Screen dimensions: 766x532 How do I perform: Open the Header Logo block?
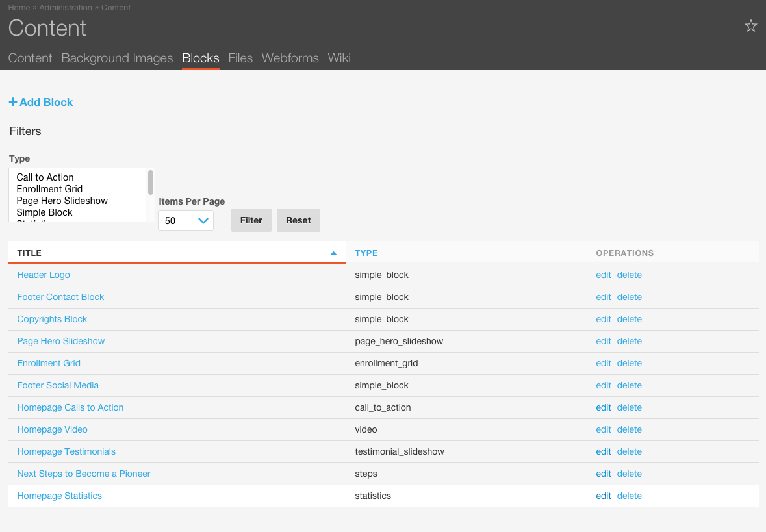pyautogui.click(x=44, y=275)
